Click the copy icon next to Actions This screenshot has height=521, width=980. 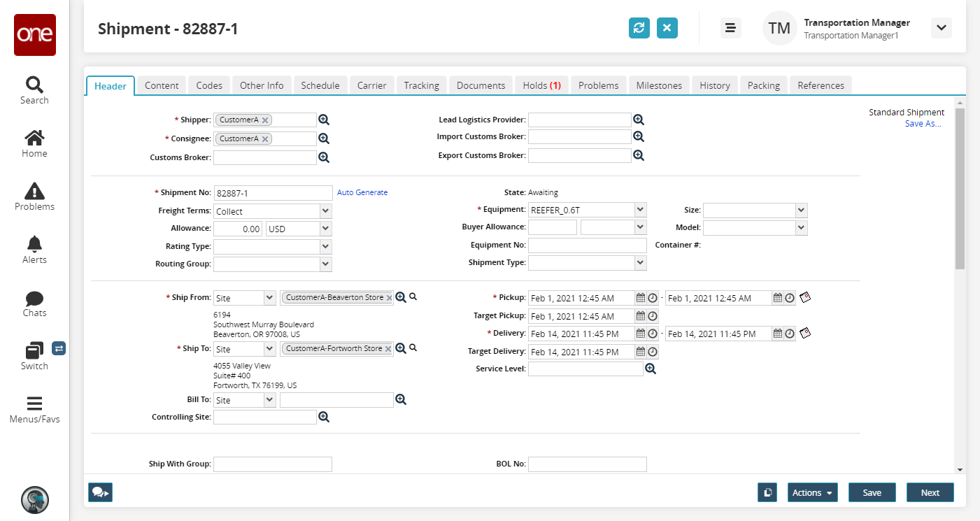click(x=767, y=492)
